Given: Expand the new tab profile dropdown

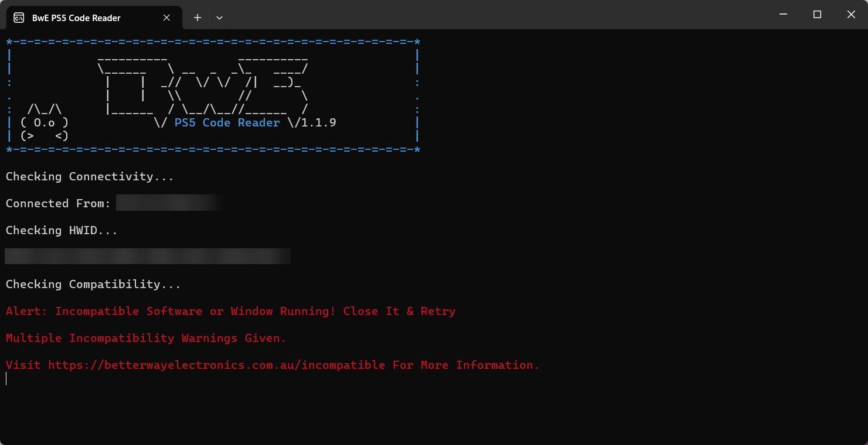Looking at the screenshot, I should coord(219,18).
